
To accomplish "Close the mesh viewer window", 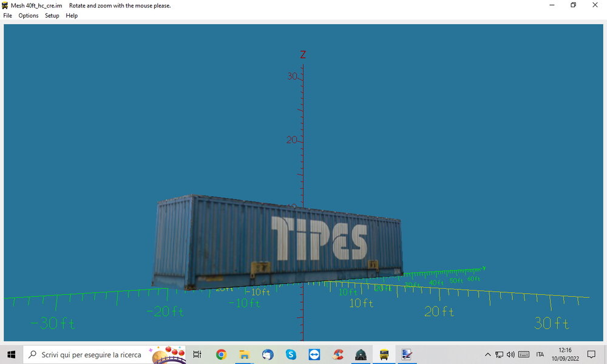I will [x=595, y=5].
